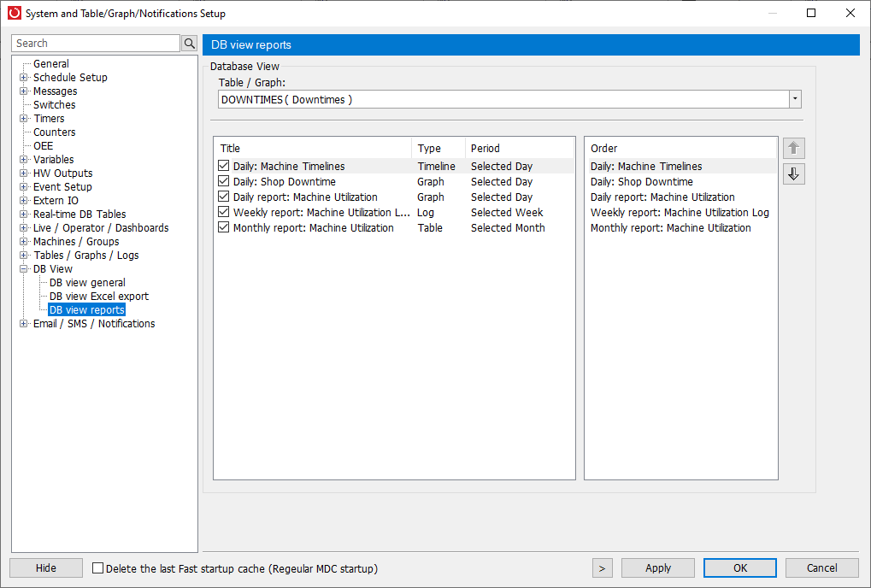Collapse the DB View tree node
The image size is (871, 588).
23,268
